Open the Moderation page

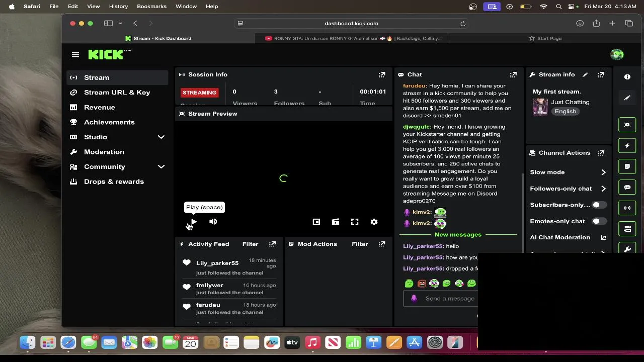click(x=117, y=152)
